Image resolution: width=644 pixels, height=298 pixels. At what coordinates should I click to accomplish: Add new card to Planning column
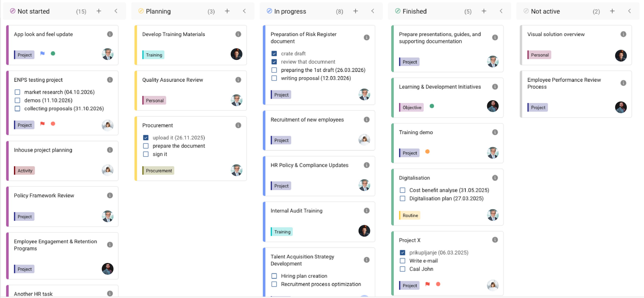coord(227,11)
